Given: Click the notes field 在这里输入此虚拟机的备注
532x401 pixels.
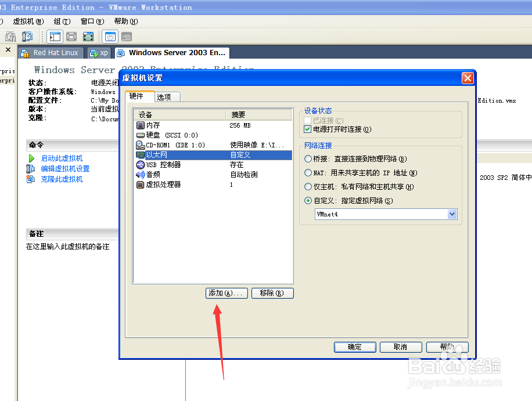Looking at the screenshot, I should 67,247.
